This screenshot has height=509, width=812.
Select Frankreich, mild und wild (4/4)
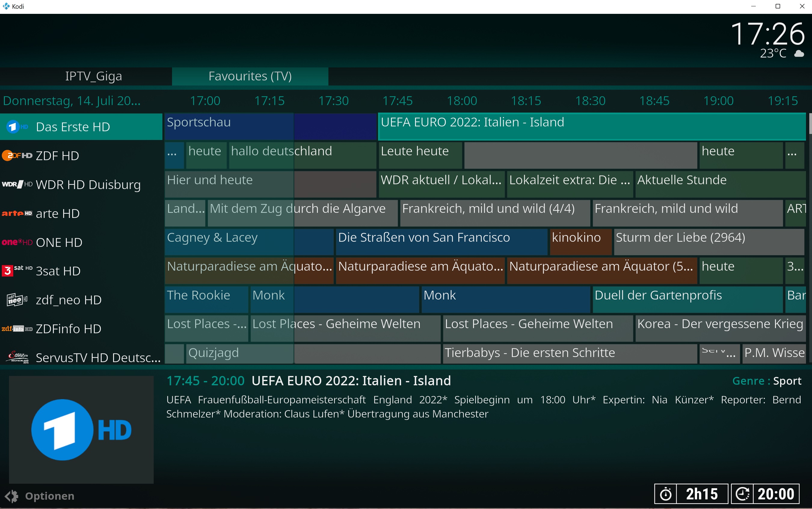click(495, 213)
